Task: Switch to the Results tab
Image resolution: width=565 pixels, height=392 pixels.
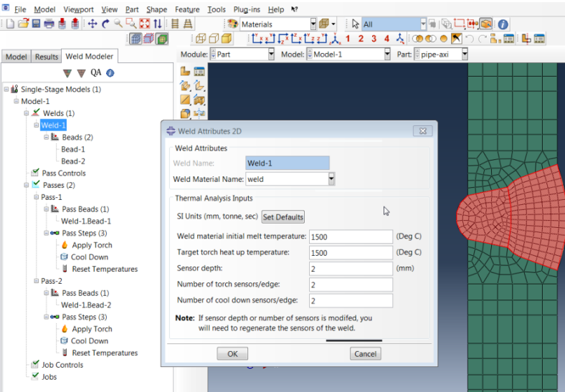Action: click(47, 57)
